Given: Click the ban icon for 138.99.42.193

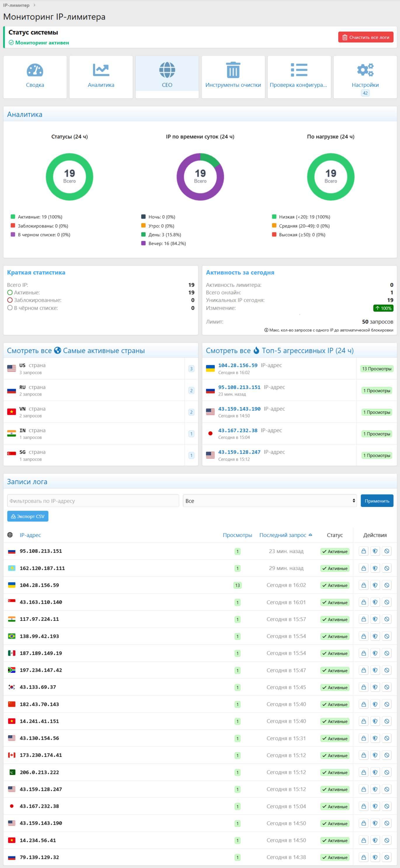Looking at the screenshot, I should pos(387,636).
